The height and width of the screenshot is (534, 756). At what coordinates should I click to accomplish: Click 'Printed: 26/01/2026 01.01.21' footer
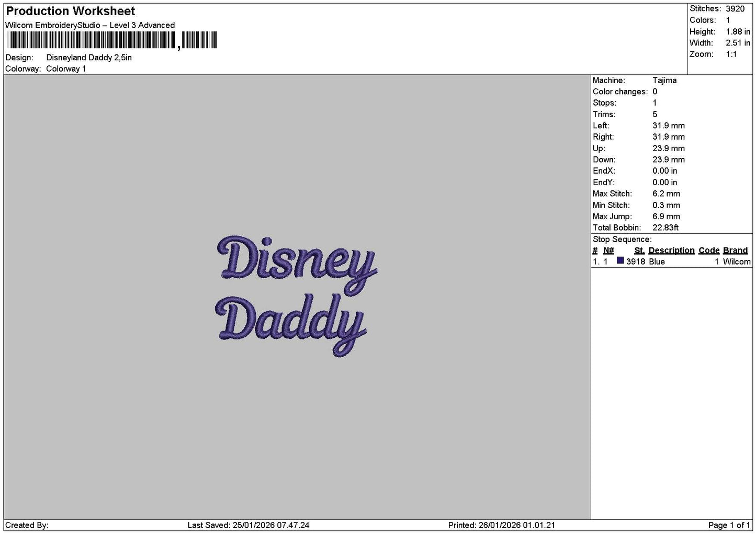pos(502,525)
